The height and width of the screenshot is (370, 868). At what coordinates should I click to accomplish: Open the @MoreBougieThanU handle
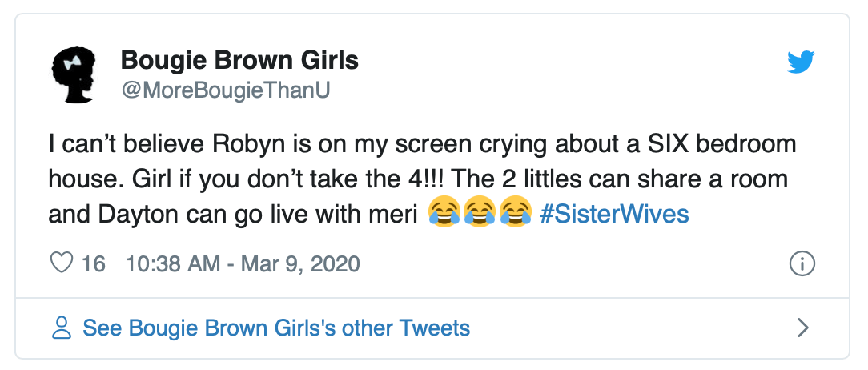click(225, 90)
